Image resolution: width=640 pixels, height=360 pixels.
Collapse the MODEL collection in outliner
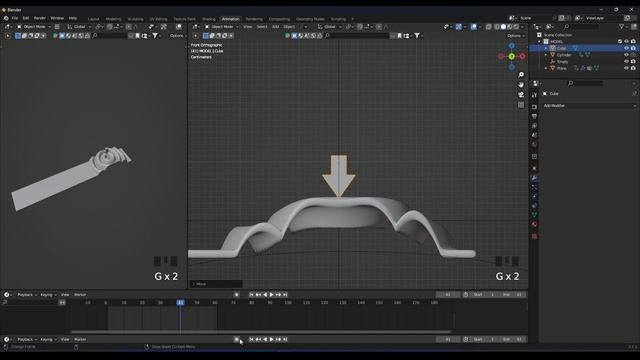[x=540, y=42]
